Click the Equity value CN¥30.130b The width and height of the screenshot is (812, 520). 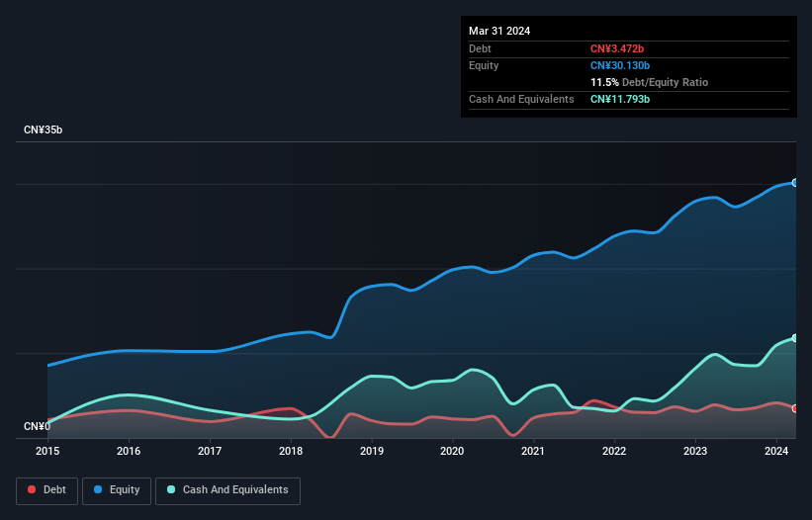point(620,65)
